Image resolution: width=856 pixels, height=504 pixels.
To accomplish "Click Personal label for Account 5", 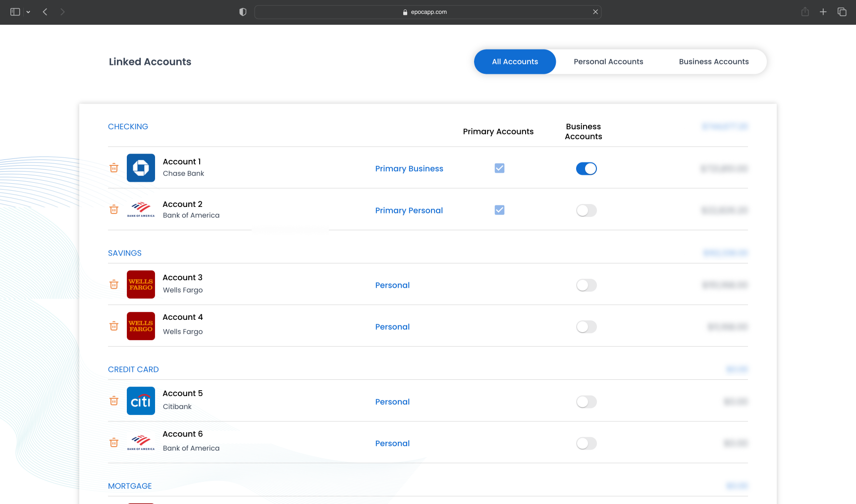I will pyautogui.click(x=392, y=402).
